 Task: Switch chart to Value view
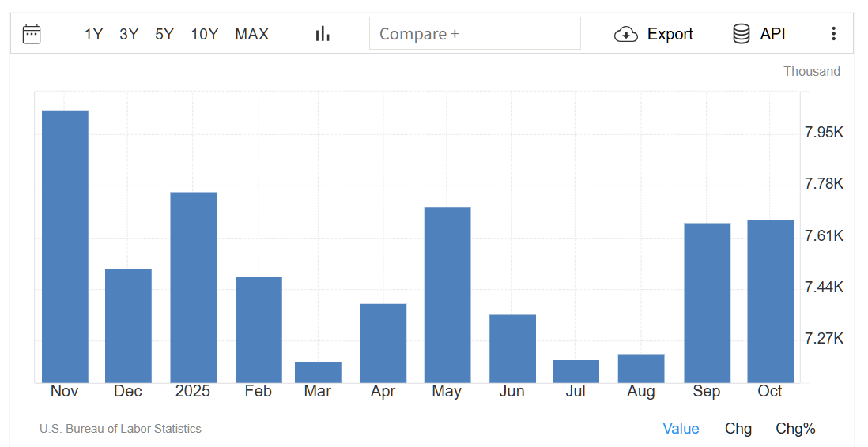tap(681, 429)
